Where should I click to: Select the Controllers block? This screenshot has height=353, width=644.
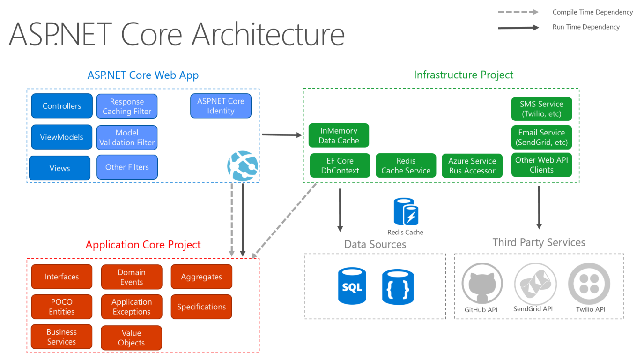(61, 105)
